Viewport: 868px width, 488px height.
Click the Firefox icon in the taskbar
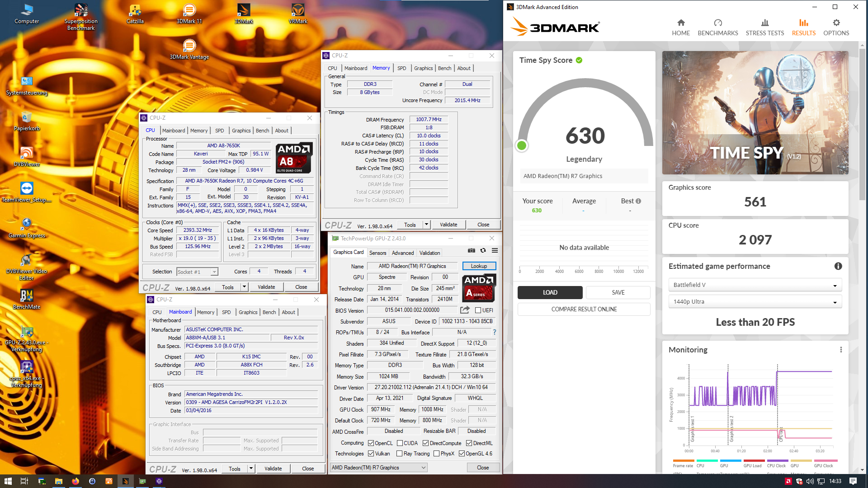point(75,481)
